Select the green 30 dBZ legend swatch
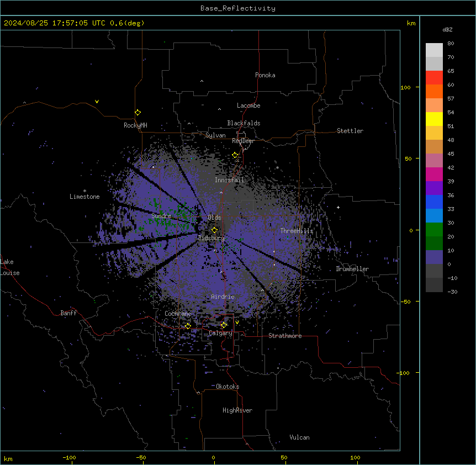 point(434,230)
